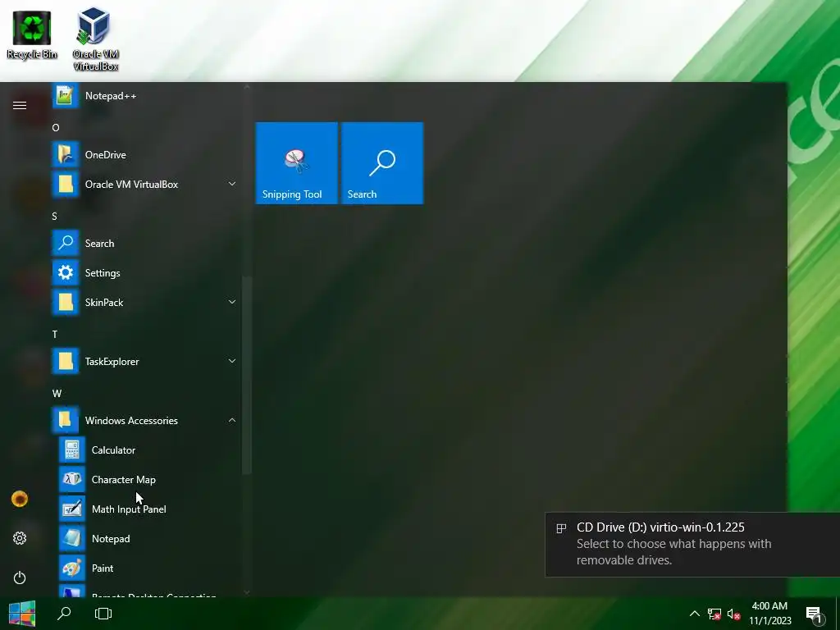Screen dimensions: 840x630
Task: Click the user account sunflower avatar
Action: (x=20, y=500)
